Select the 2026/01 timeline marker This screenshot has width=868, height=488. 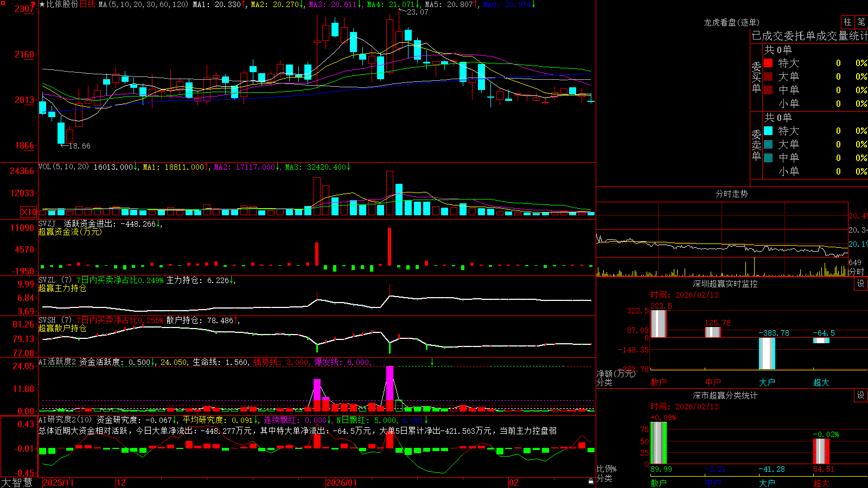(342, 483)
